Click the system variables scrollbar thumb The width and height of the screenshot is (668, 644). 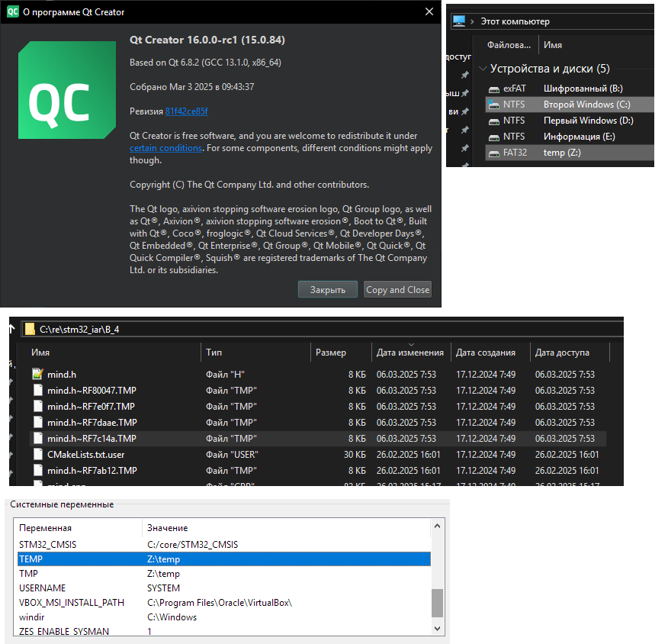[437, 603]
